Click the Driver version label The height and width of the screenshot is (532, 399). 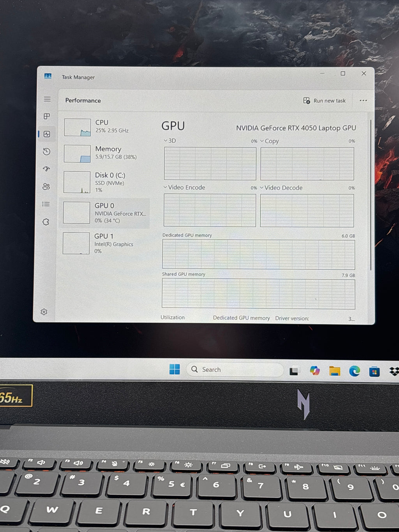pos(292,318)
